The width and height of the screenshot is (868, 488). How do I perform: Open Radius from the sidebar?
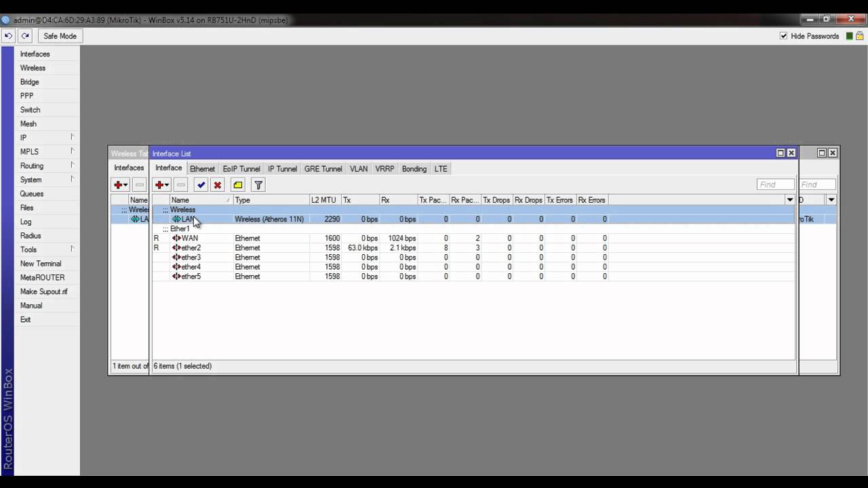click(x=31, y=236)
